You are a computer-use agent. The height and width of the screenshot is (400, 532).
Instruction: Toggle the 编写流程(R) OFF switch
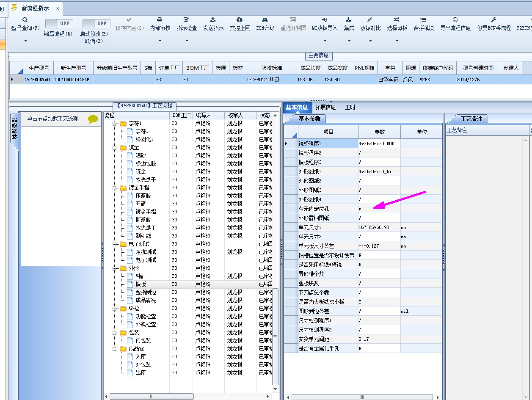[59, 23]
